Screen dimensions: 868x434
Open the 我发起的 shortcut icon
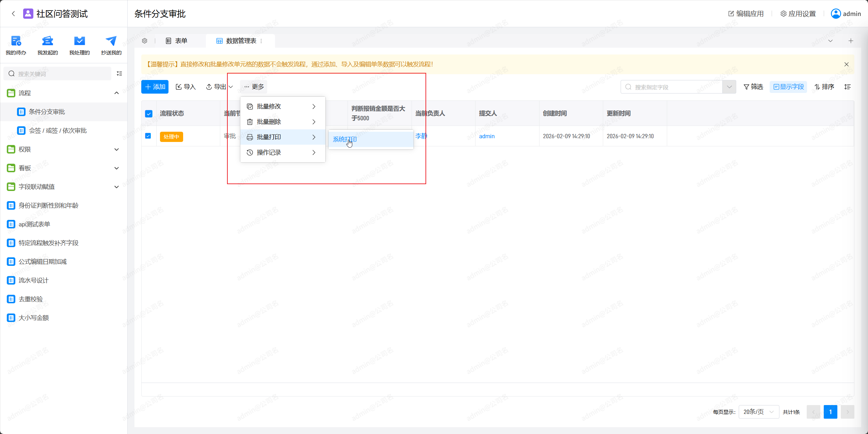pyautogui.click(x=47, y=42)
